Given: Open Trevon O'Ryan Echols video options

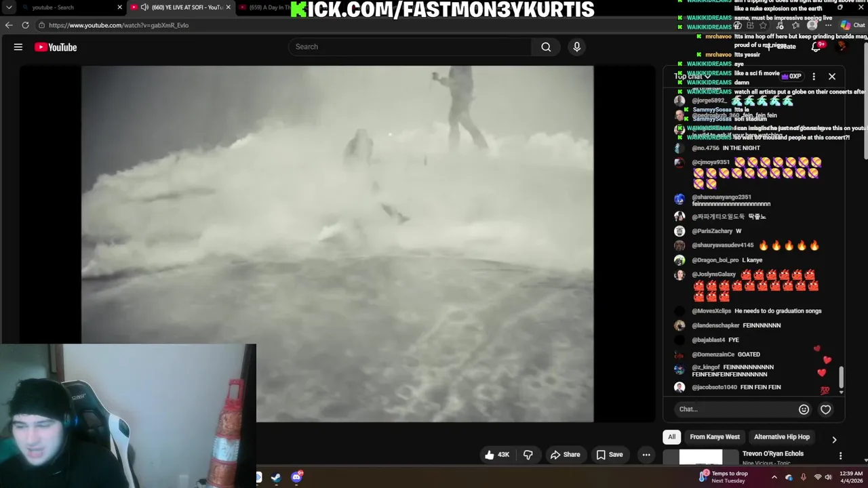Looking at the screenshot, I should (x=840, y=456).
